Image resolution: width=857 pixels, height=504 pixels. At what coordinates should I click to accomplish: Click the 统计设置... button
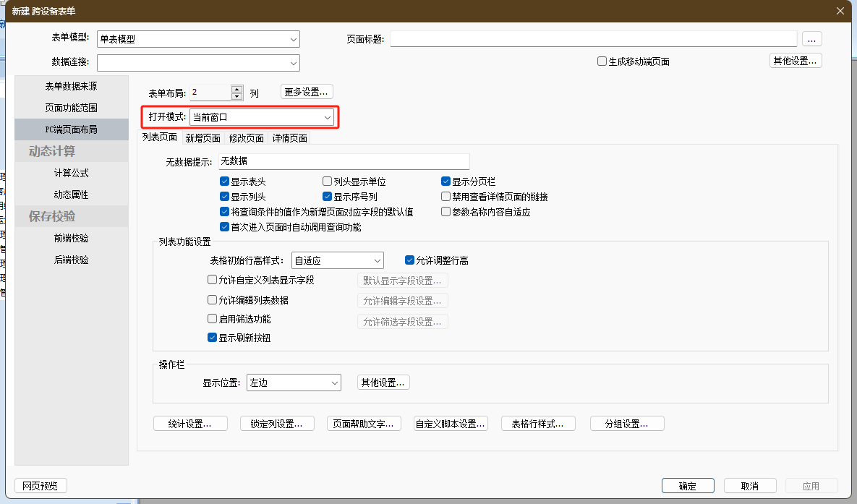pyautogui.click(x=190, y=424)
